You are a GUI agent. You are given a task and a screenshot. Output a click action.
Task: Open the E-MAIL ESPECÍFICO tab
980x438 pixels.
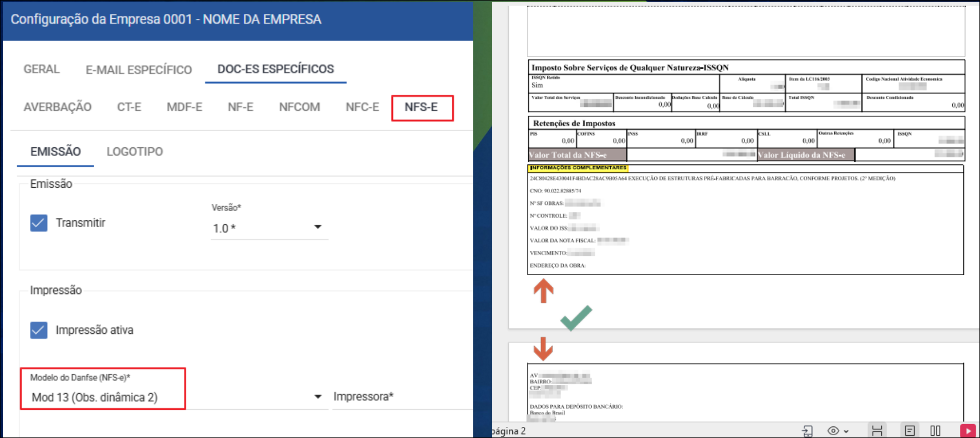tap(139, 70)
